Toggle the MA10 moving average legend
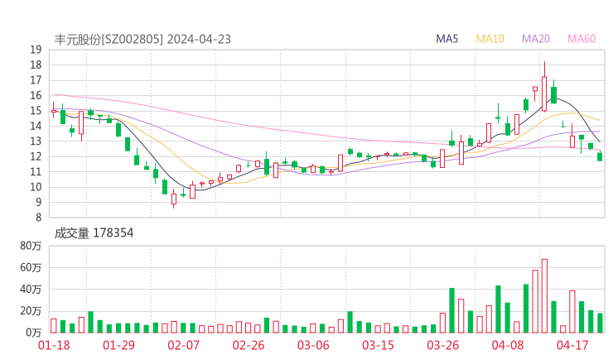 490,39
